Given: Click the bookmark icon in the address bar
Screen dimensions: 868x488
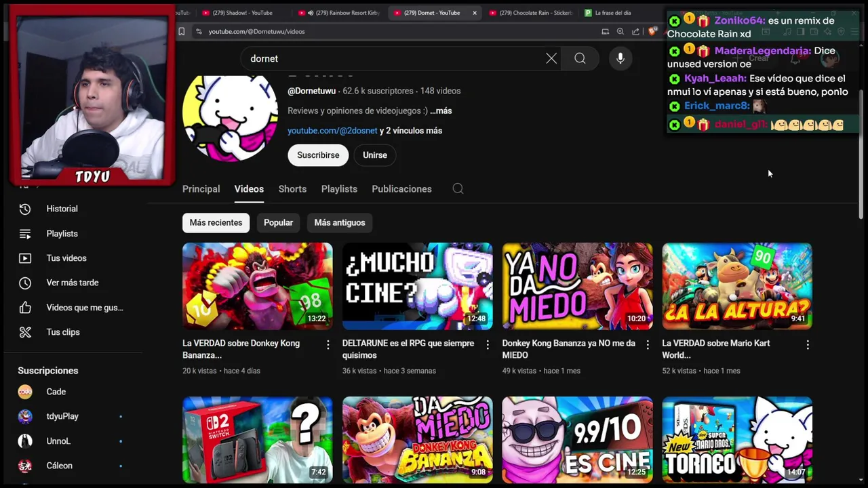Looking at the screenshot, I should 182,31.
